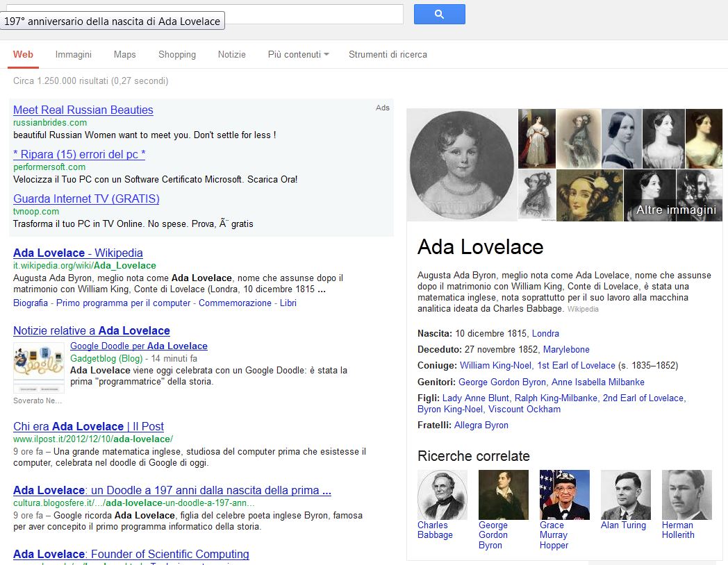728x565 pixels.
Task: Open Google Doodle per Ada Lovelace article
Action: [x=139, y=346]
